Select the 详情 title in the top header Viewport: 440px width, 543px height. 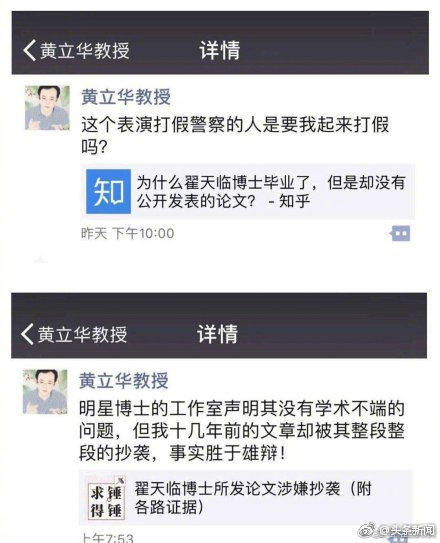point(220,50)
